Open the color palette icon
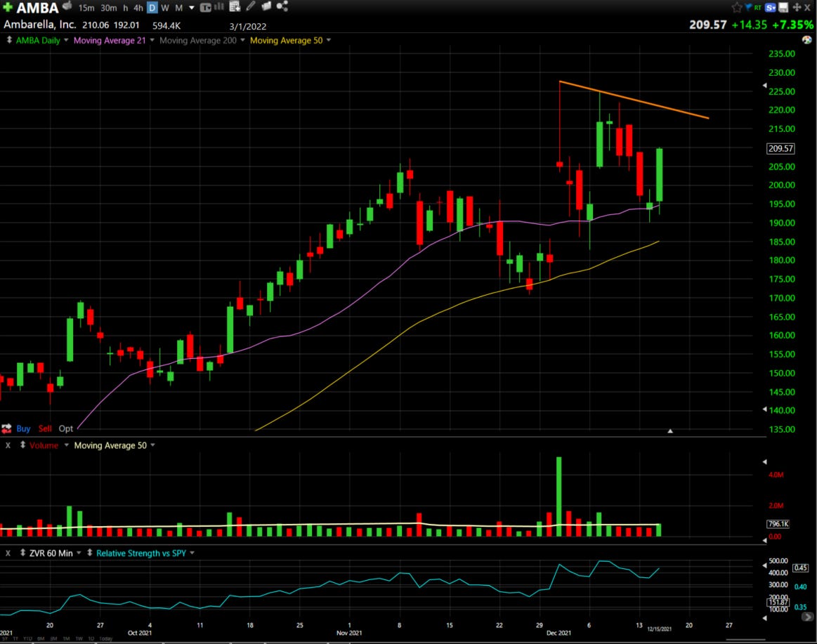 tap(806, 40)
